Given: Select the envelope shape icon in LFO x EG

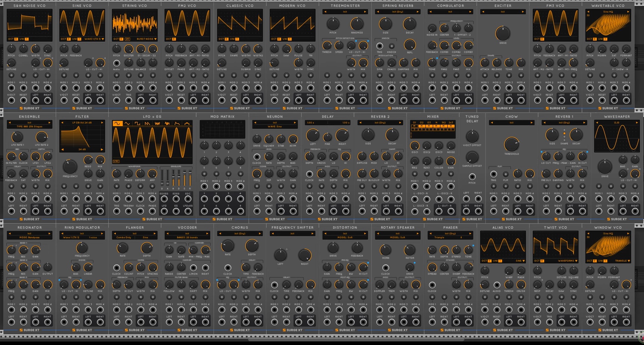Looking at the screenshot, I should [x=177, y=124].
